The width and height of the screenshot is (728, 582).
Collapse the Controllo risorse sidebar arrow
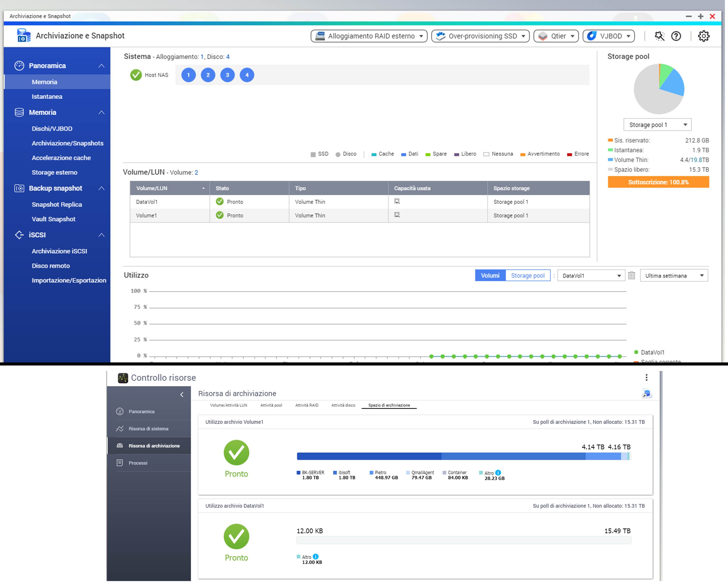pos(182,394)
